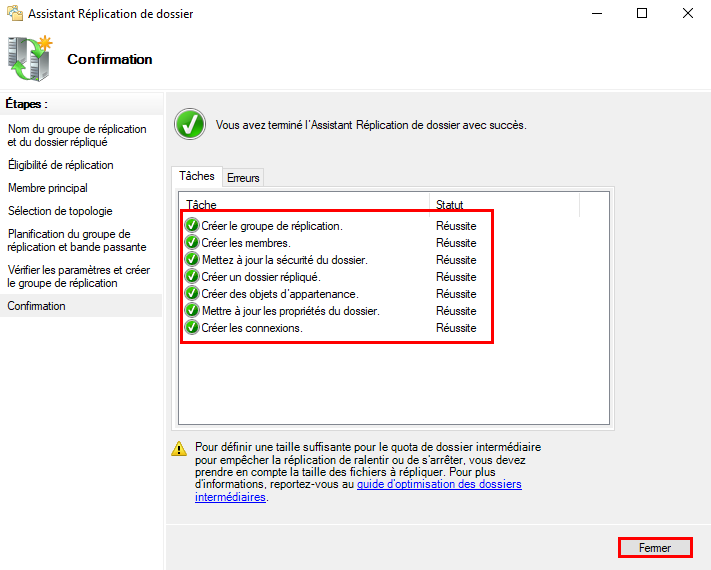The height and width of the screenshot is (570, 711).
Task: Close the wizard window with the X button
Action: pyautogui.click(x=687, y=14)
